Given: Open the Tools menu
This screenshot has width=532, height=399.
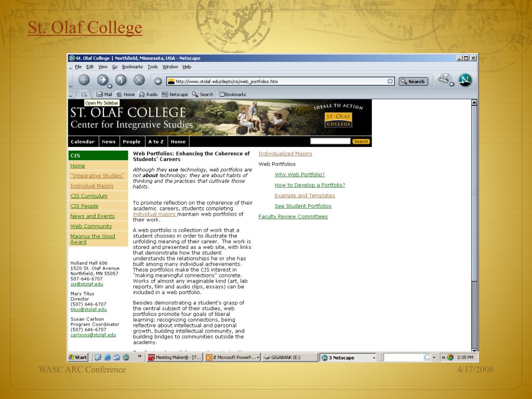Looking at the screenshot, I should 153,67.
